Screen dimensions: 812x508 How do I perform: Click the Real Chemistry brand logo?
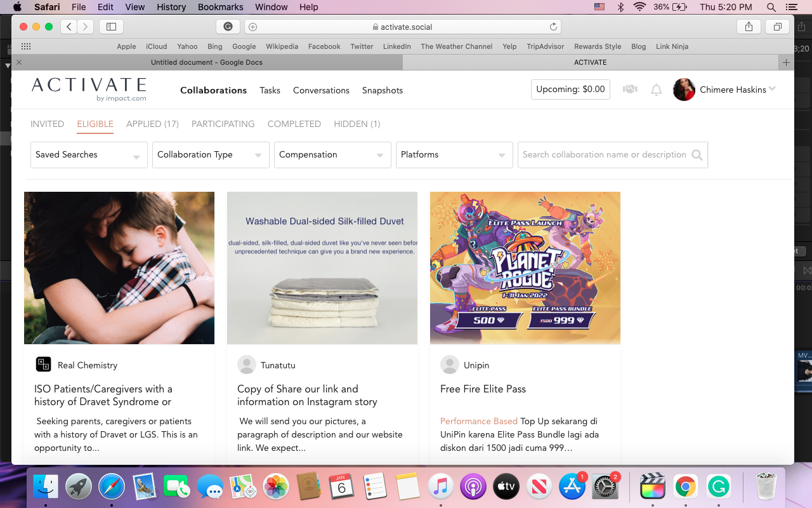pos(43,364)
